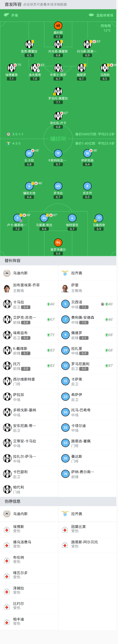Select 洛伦佐-卢卡's number 17 jersey
Image resolution: width=118 pixels, height=644 pixels.
[x=58, y=116]
